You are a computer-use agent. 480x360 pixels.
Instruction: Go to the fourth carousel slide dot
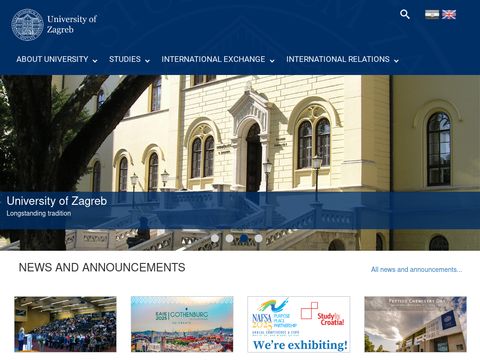[258, 238]
